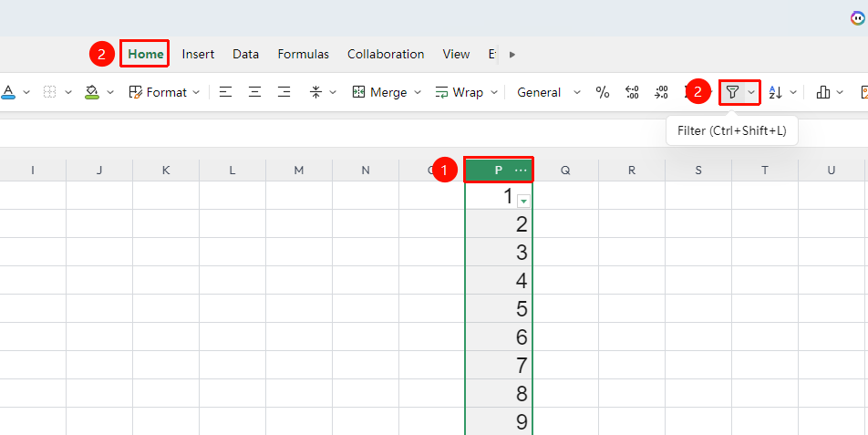Click the Filter funnel icon
This screenshot has height=435, width=868.
732,92
